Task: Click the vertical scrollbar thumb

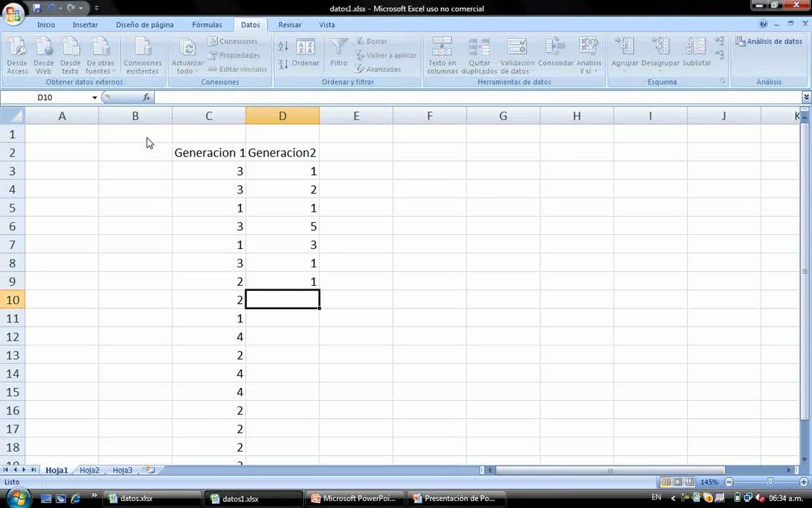Action: click(805, 271)
